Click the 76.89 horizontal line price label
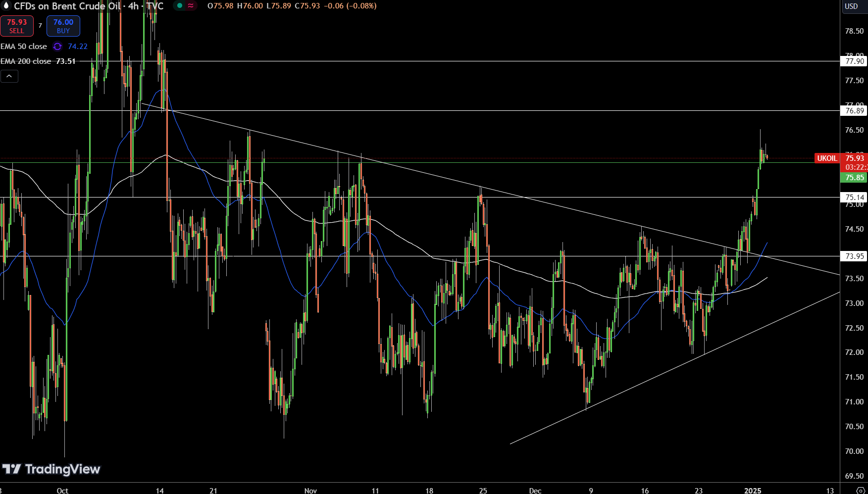Screen dimensions: 868x494 pos(854,111)
